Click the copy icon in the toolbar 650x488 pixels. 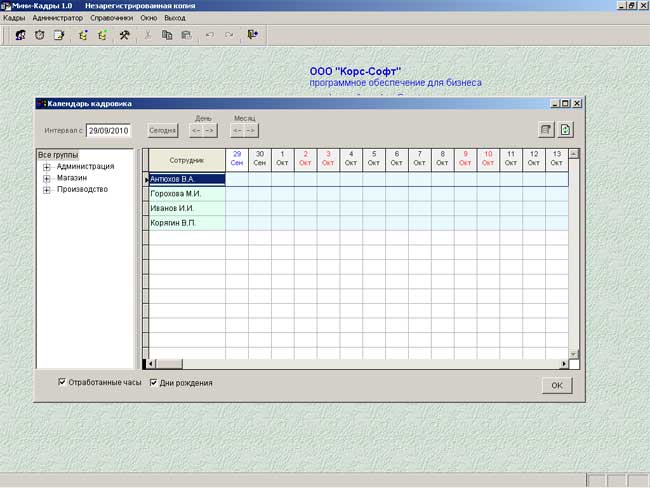(167, 35)
